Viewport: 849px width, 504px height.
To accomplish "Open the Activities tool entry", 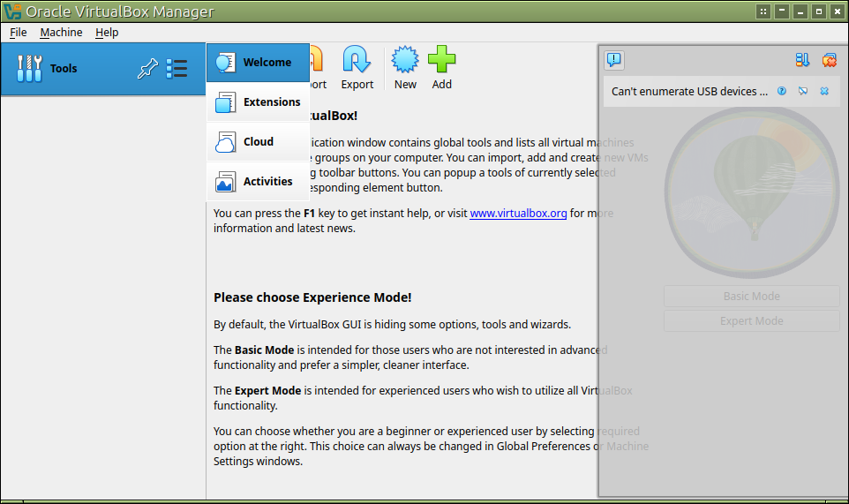I will 258,182.
